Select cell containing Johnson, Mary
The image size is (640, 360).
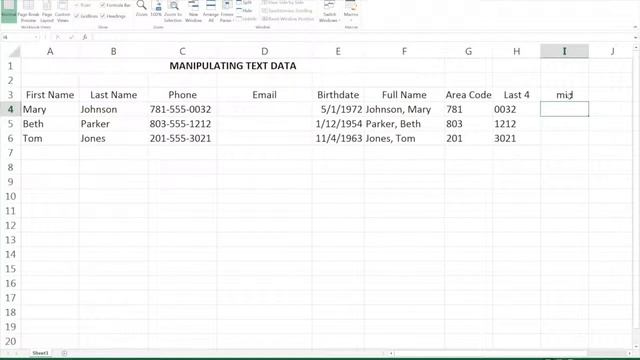point(404,109)
